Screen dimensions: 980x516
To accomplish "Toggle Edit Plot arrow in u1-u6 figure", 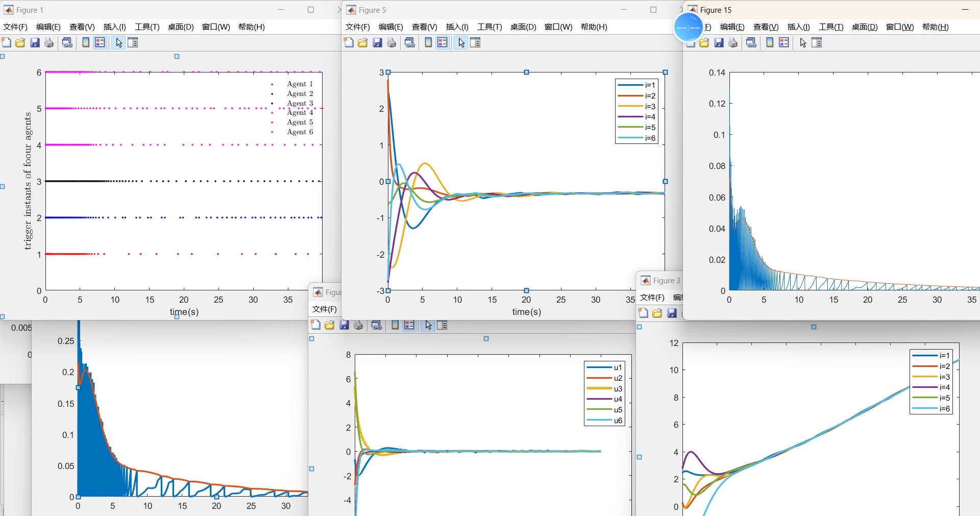I will click(x=428, y=325).
